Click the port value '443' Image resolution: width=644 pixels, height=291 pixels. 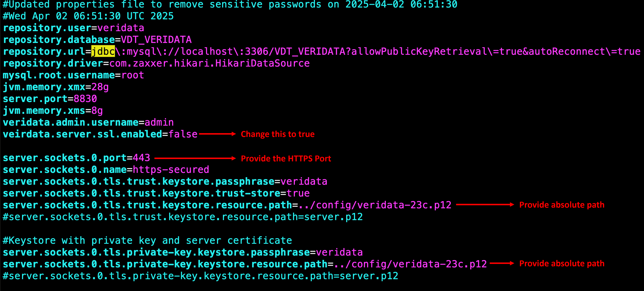142,158
